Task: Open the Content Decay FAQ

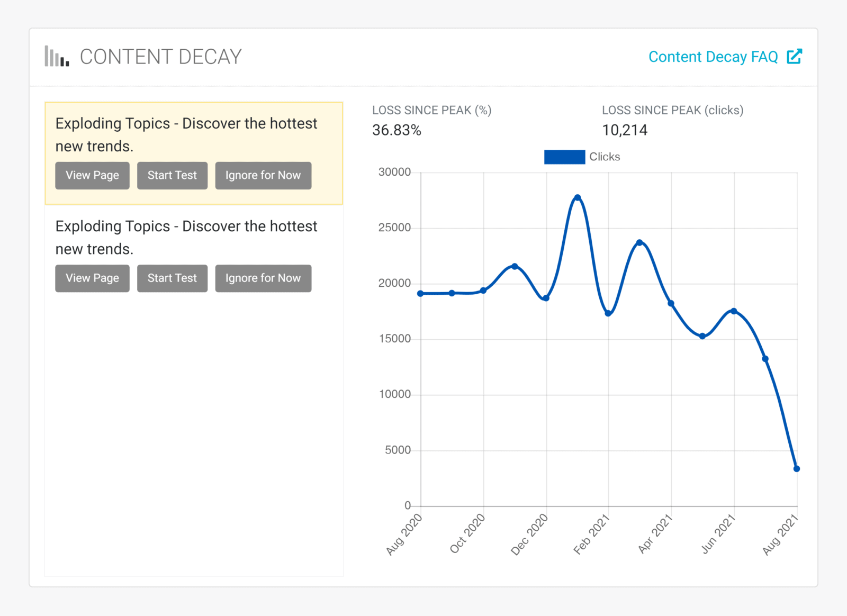Action: [714, 57]
